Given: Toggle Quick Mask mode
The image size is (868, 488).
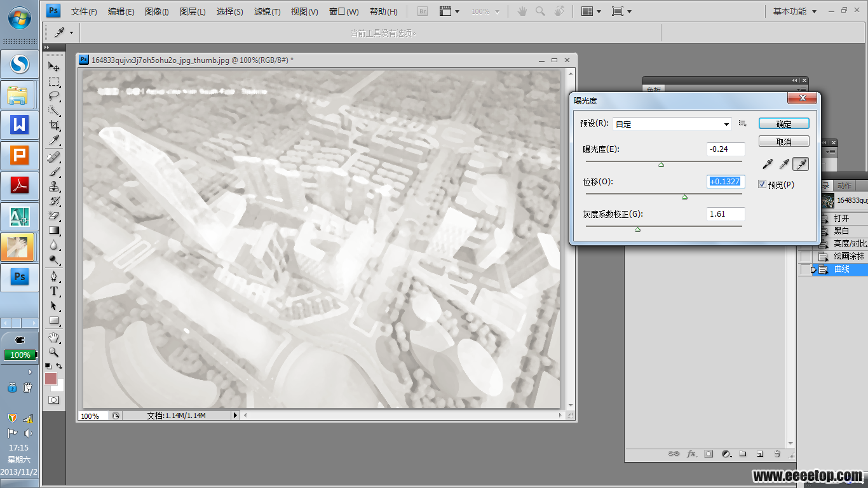Looking at the screenshot, I should coord(54,400).
